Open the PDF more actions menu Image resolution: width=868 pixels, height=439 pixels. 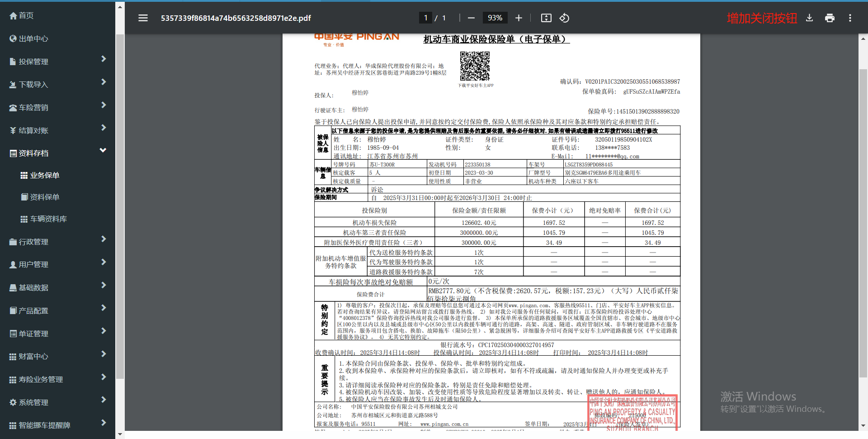pyautogui.click(x=850, y=18)
